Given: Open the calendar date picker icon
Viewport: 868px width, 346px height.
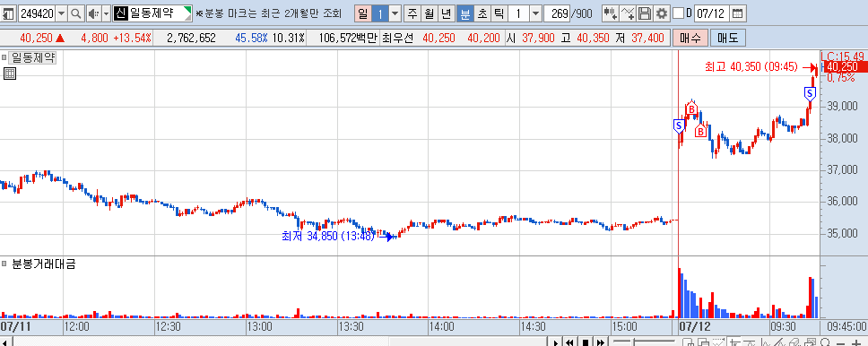Looking at the screenshot, I should point(737,13).
